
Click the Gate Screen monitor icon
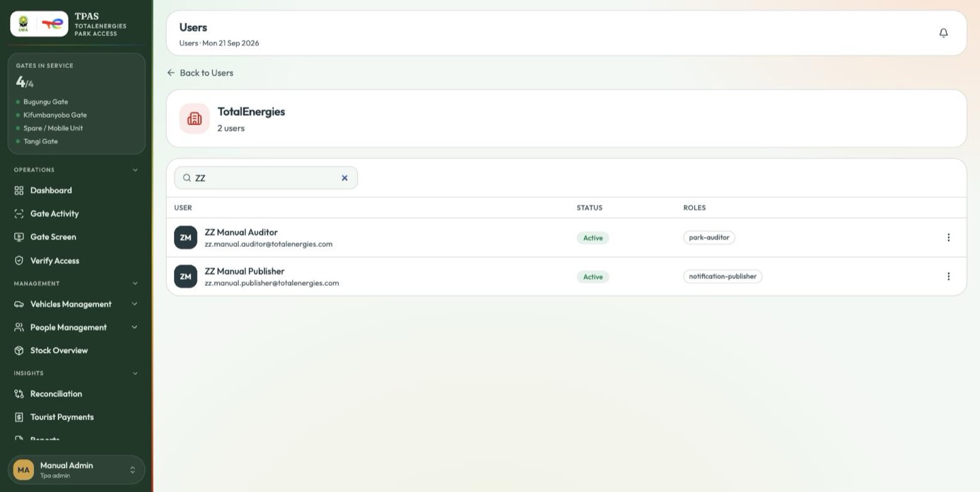pos(19,237)
